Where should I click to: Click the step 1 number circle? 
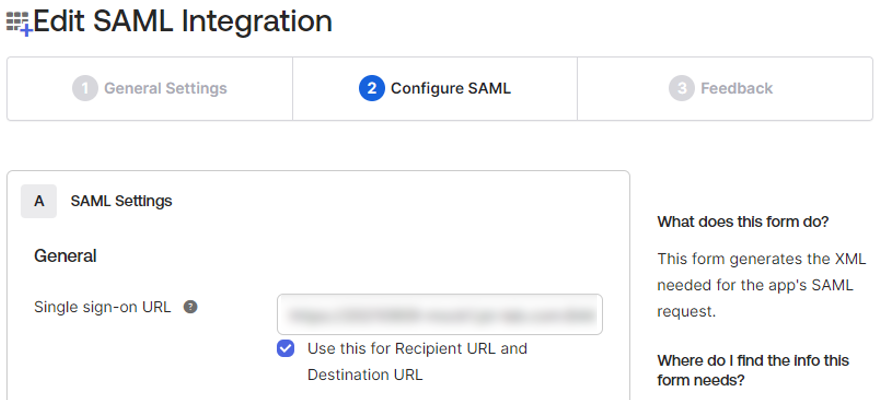(85, 88)
